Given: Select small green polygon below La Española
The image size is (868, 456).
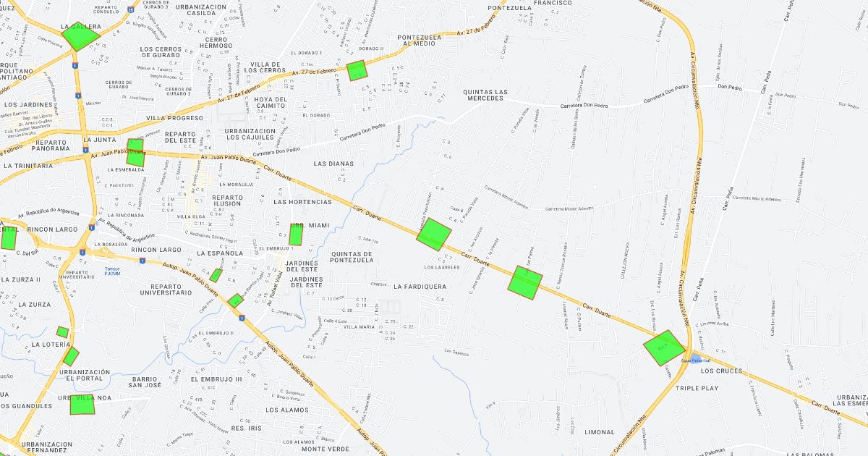Looking at the screenshot, I should (216, 275).
